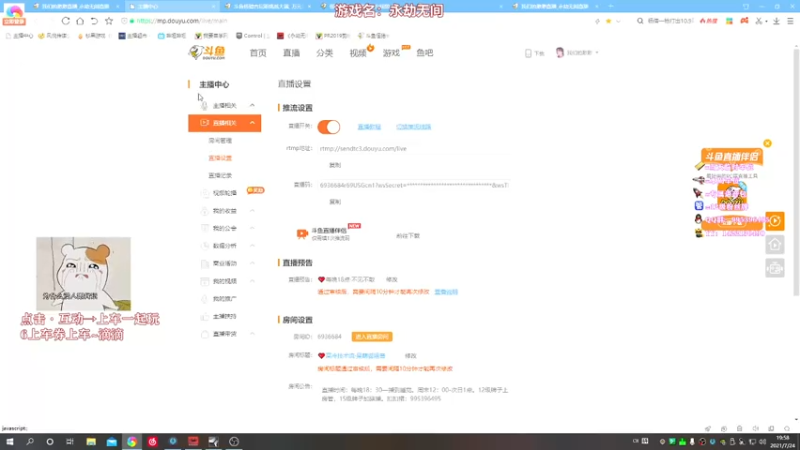Open Windows Start menu
Image resolution: width=800 pixels, height=450 pixels.
[x=10, y=441]
